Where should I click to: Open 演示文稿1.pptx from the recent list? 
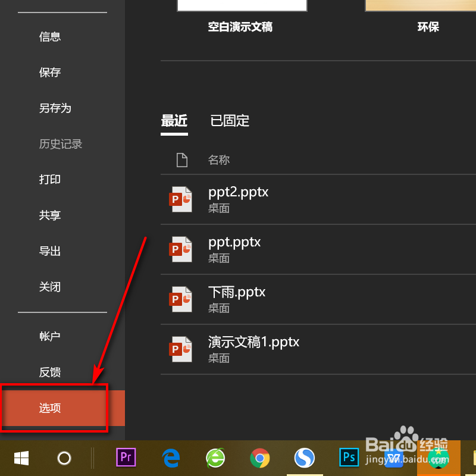(318, 349)
